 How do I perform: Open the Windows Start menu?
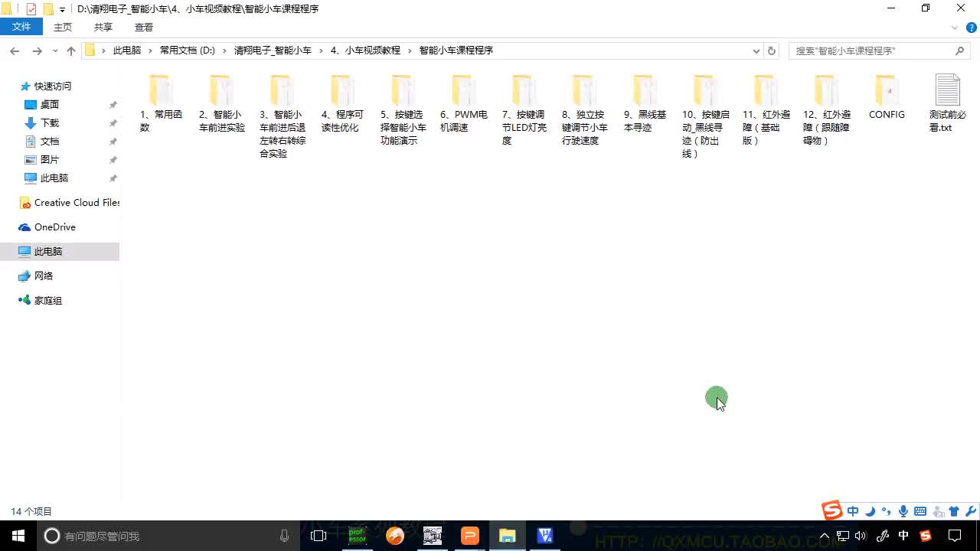click(x=18, y=536)
